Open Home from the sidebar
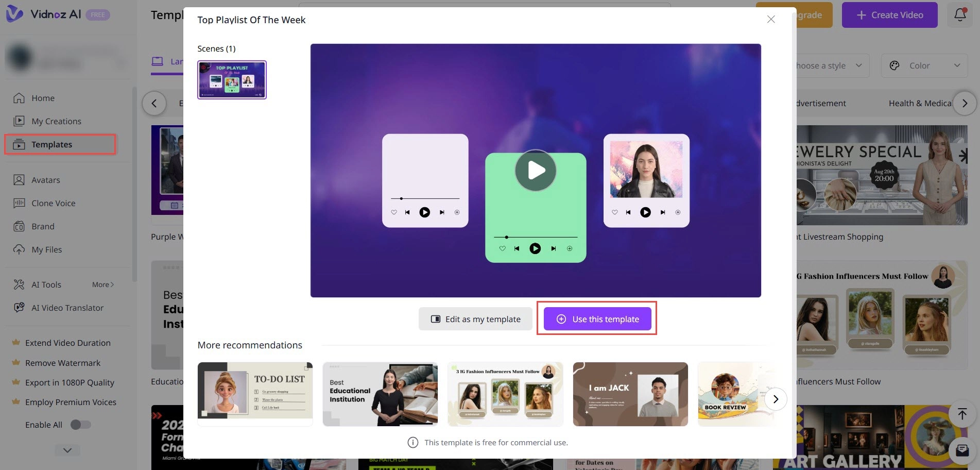 [43, 98]
